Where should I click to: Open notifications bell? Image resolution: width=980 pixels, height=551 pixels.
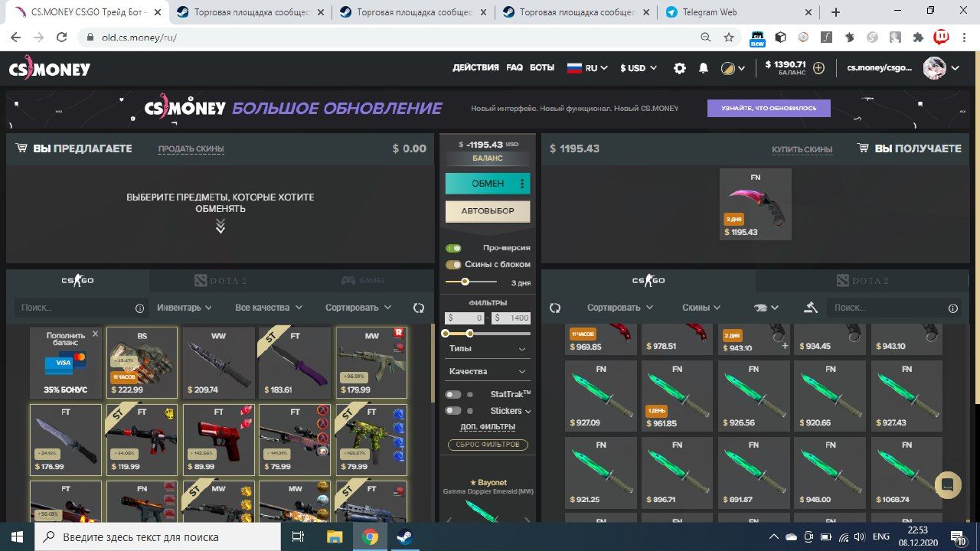[704, 68]
